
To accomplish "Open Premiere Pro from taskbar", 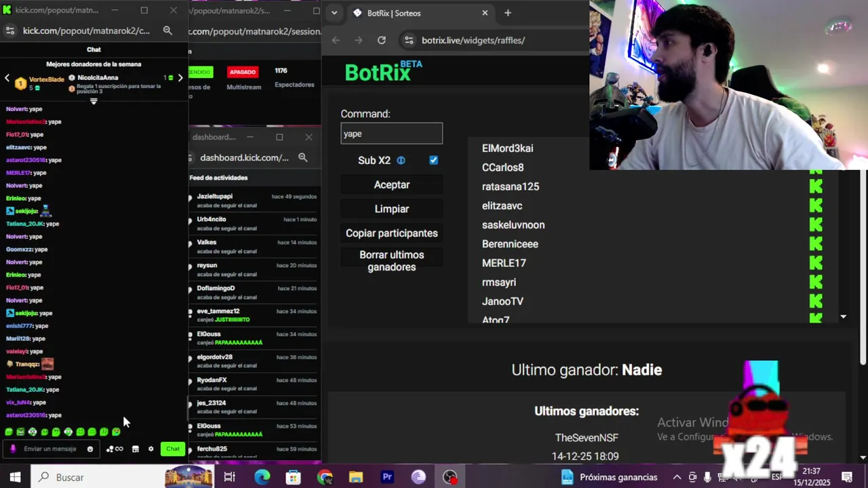I will (387, 477).
